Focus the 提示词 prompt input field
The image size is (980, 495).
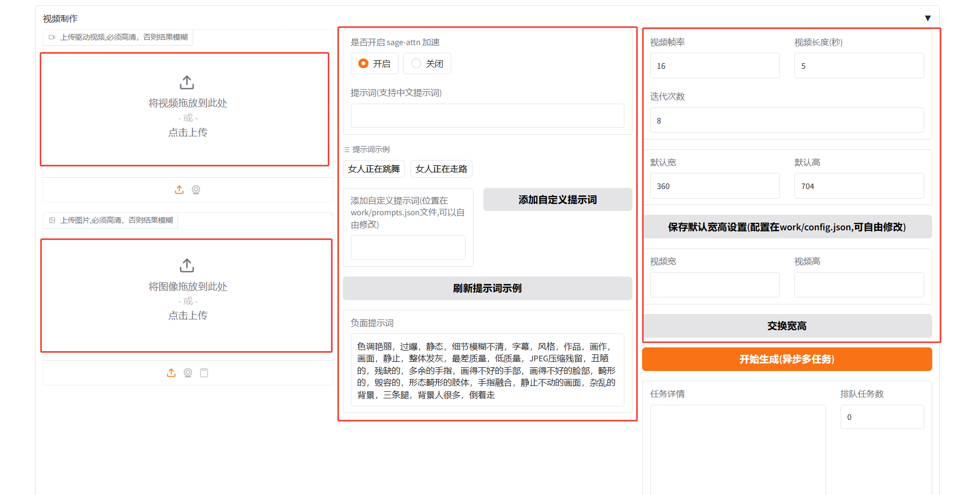[487, 115]
